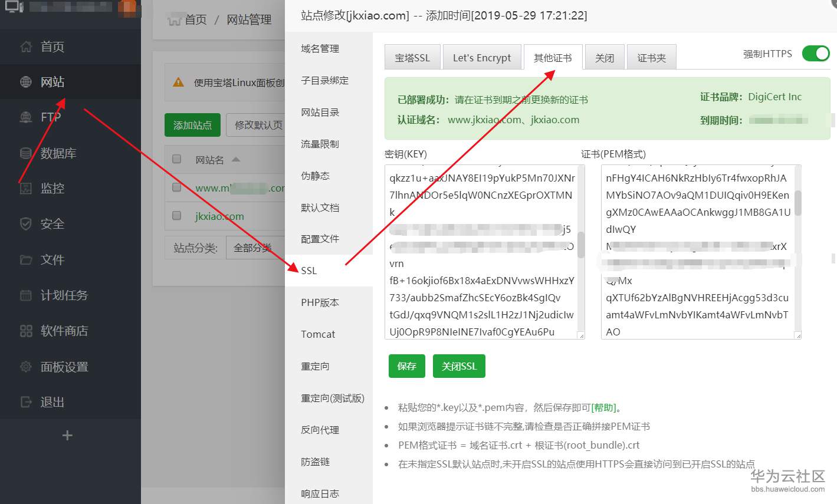837x504 pixels.
Task: Open 子目录绑定 in site settings menu
Action: tap(325, 81)
